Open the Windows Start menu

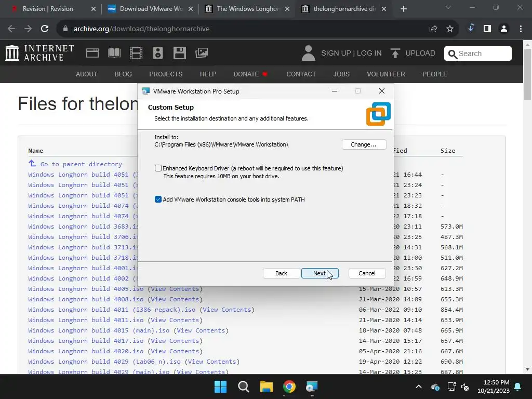pos(220,387)
